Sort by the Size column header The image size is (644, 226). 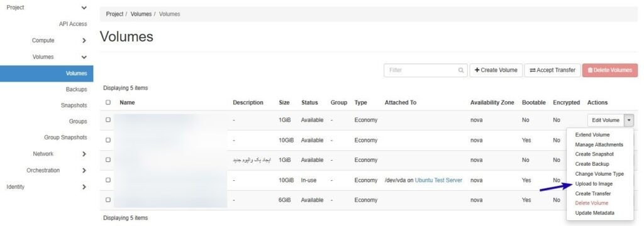(284, 102)
